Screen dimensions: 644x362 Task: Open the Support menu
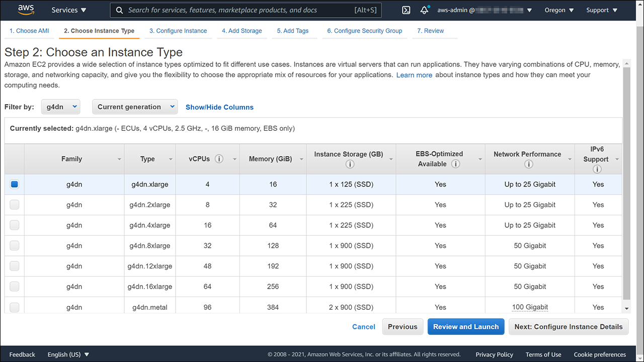[602, 10]
